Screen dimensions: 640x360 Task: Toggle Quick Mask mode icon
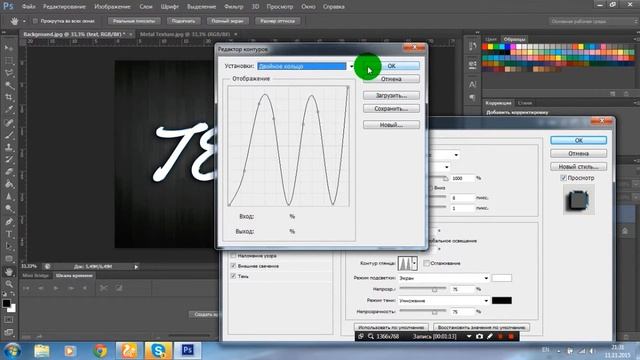(9, 320)
